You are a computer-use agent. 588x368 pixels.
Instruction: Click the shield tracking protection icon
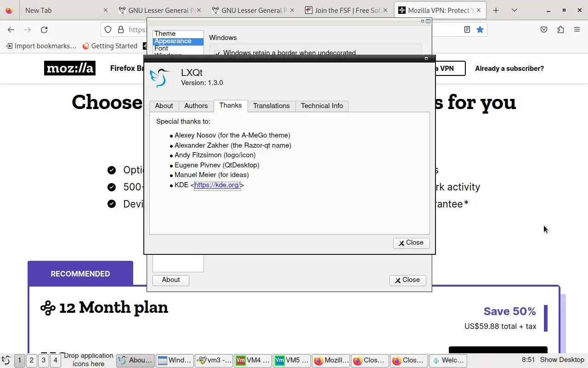click(x=108, y=29)
